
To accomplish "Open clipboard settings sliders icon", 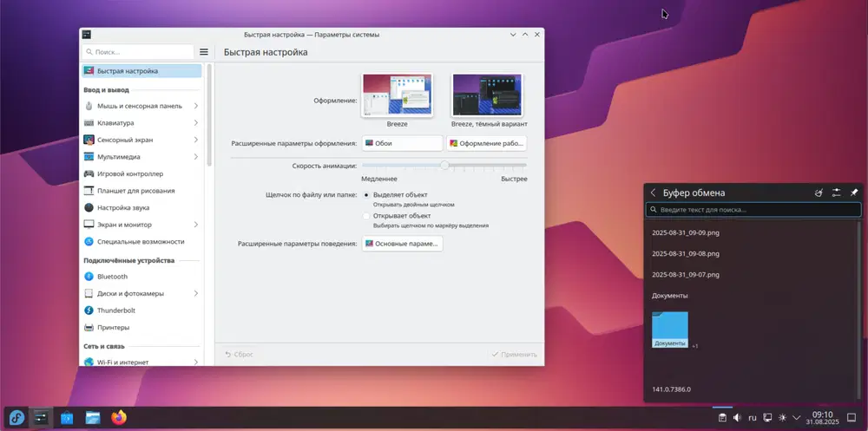I will point(837,193).
